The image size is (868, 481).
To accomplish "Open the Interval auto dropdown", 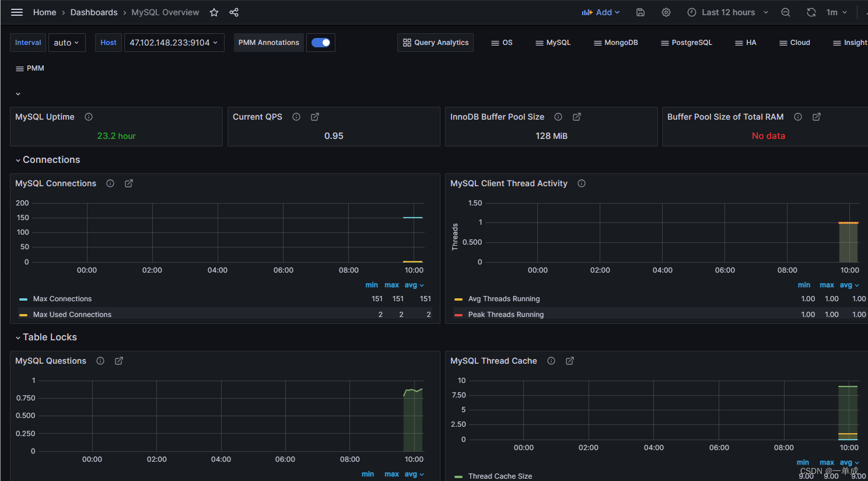I will [x=67, y=43].
